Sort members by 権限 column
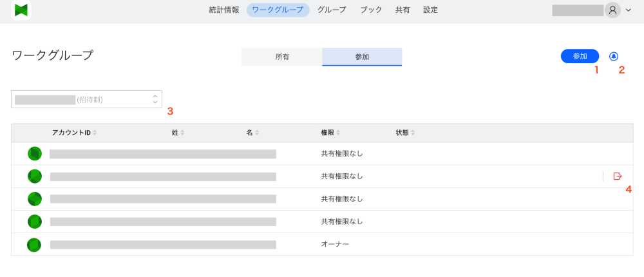This screenshot has height=277, width=644. tap(330, 133)
